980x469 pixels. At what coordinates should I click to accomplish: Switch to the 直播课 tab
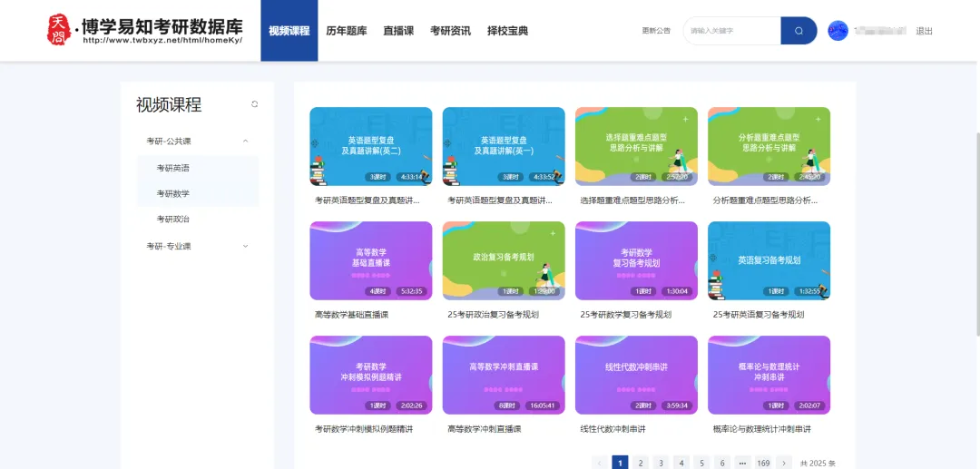point(398,31)
